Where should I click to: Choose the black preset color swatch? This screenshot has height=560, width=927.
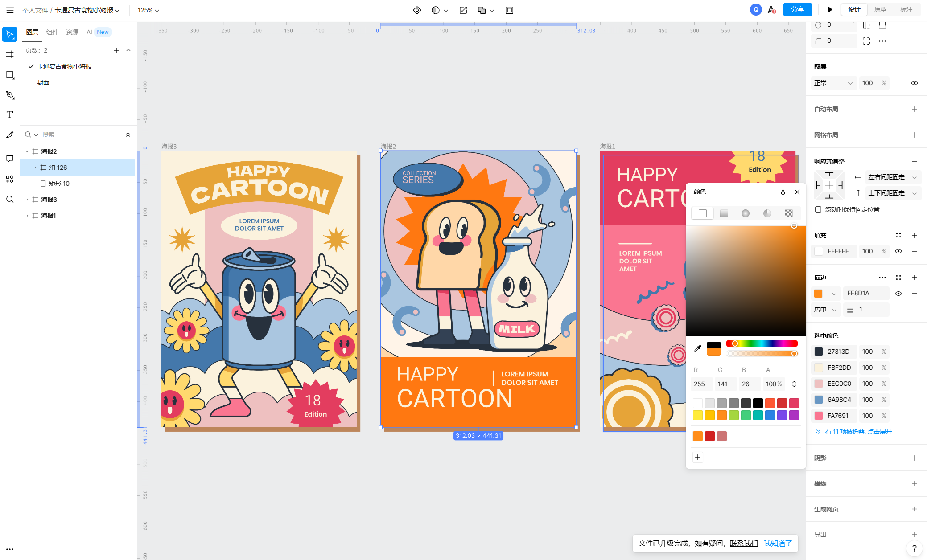tap(758, 403)
